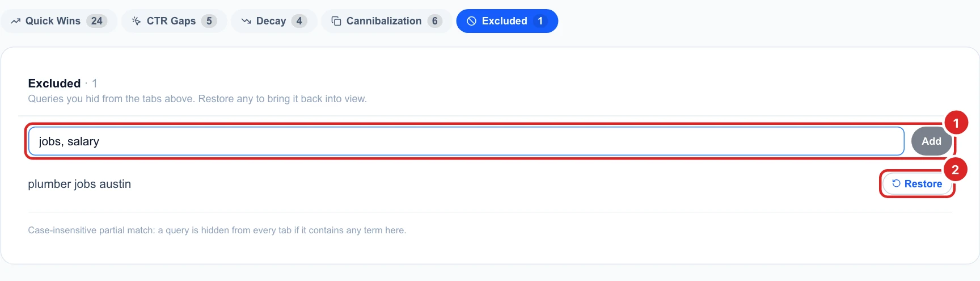Click the plumber jobs austin entry
The image size is (980, 281).
pos(79,184)
